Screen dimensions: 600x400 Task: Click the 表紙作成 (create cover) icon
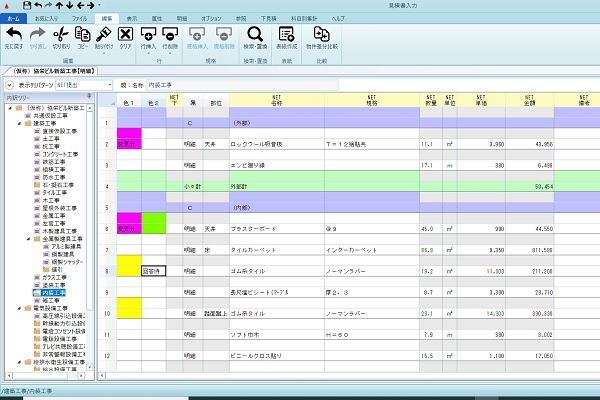[287, 34]
